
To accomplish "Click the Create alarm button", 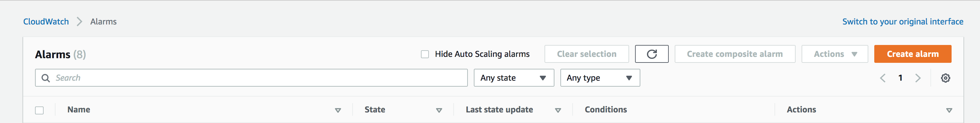I will 912,54.
